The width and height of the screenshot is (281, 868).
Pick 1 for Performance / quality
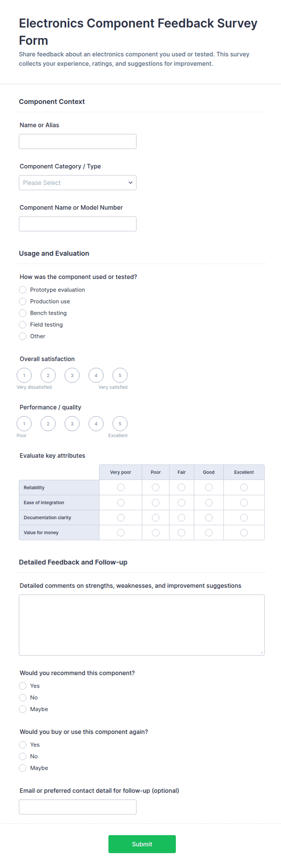tap(24, 423)
